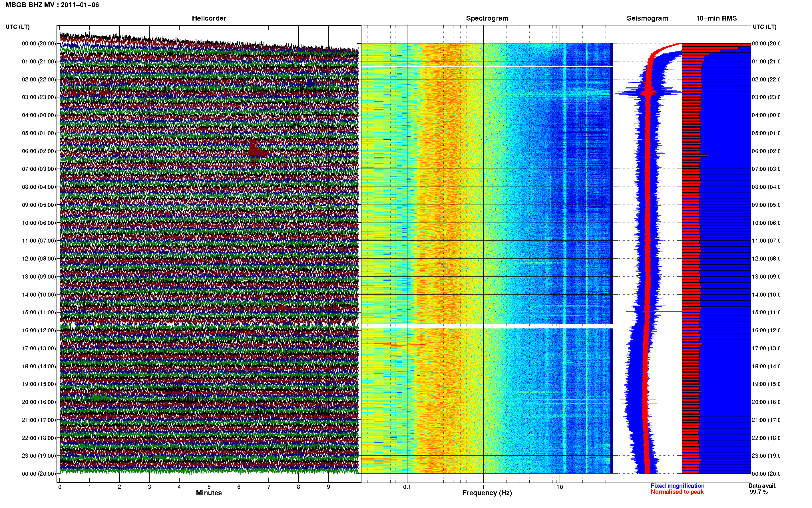Screen dimensions: 812x508
Task: Click the 'Data avail.' label
Action: tap(762, 486)
